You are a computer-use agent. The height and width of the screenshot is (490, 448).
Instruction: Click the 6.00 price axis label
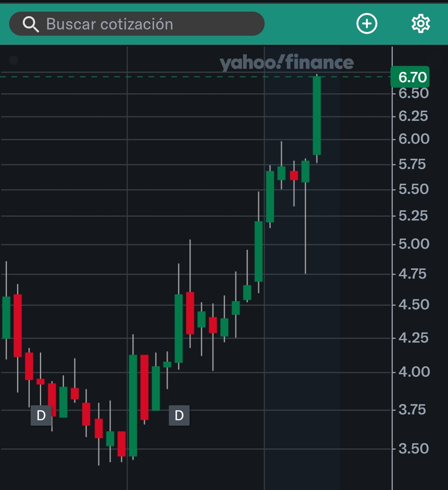tap(414, 139)
